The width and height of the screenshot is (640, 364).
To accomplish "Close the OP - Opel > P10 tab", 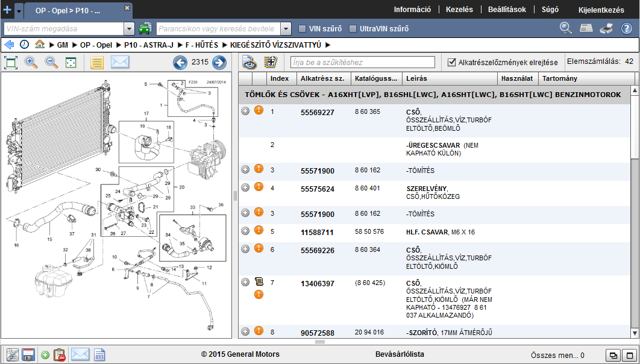I will [127, 8].
